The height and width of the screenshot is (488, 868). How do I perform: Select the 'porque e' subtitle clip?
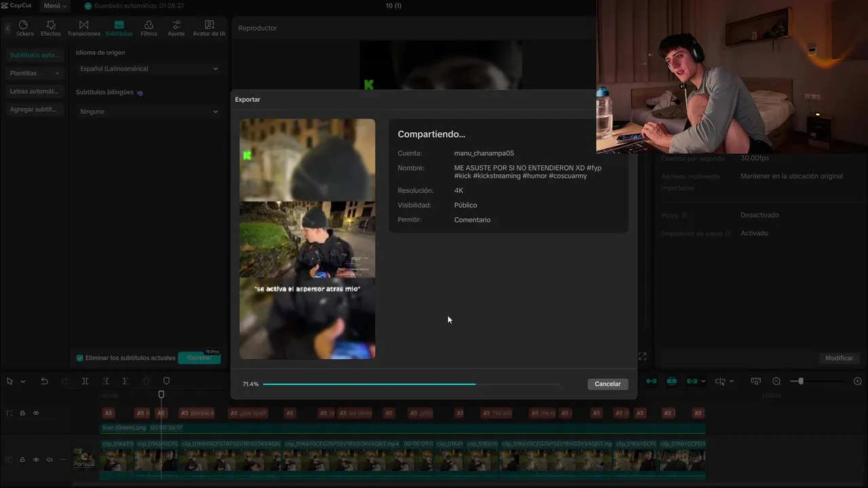pos(197,413)
